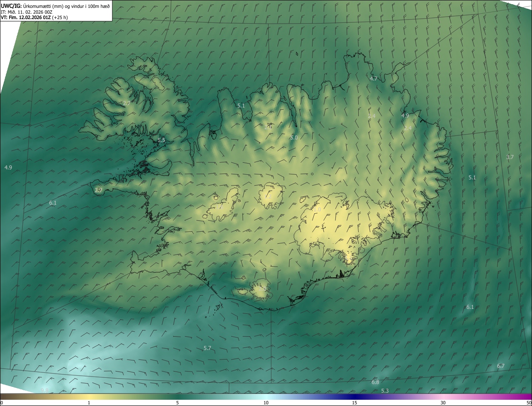Click the 3.7 value label offshore east
532x406 pixels.
point(510,157)
